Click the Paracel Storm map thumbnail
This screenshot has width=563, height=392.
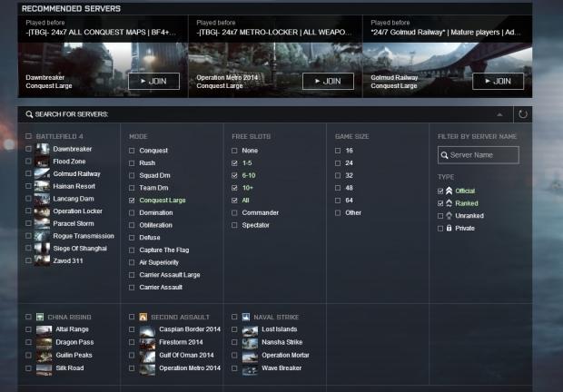point(42,223)
